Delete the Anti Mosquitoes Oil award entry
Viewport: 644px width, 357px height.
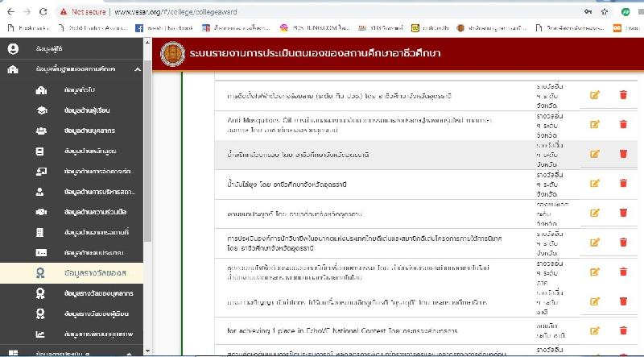[x=623, y=124]
